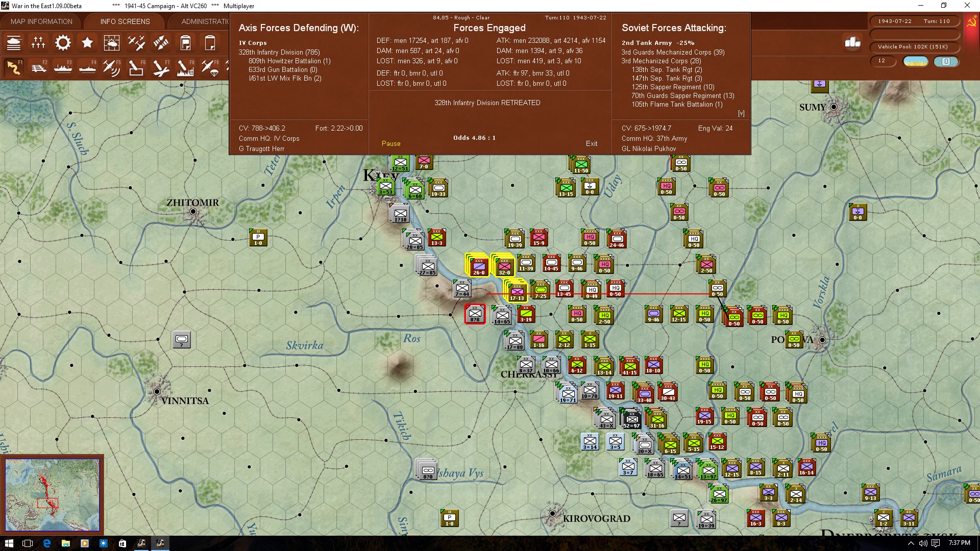Open the order of battle tank icon
980x551 pixels.
tap(14, 43)
